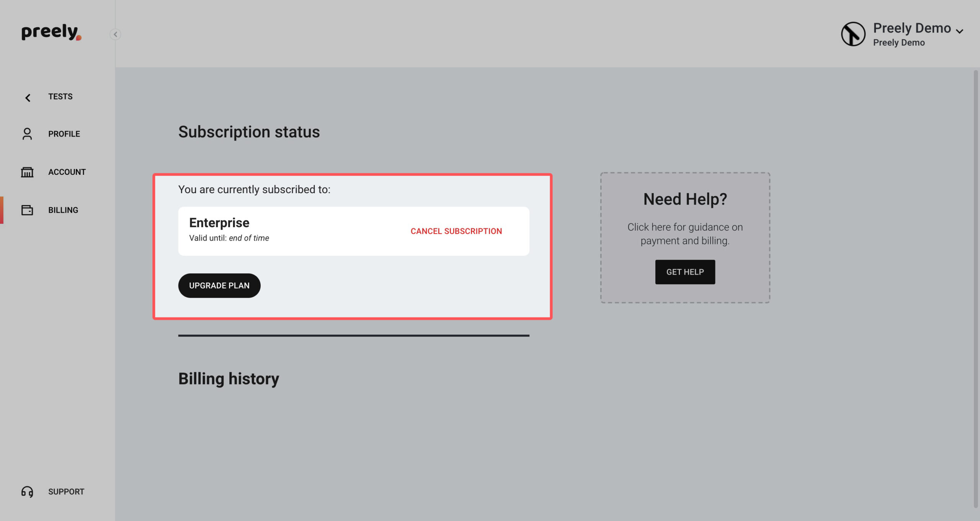Open the Profile menu item
The width and height of the screenshot is (980, 521).
(x=64, y=134)
